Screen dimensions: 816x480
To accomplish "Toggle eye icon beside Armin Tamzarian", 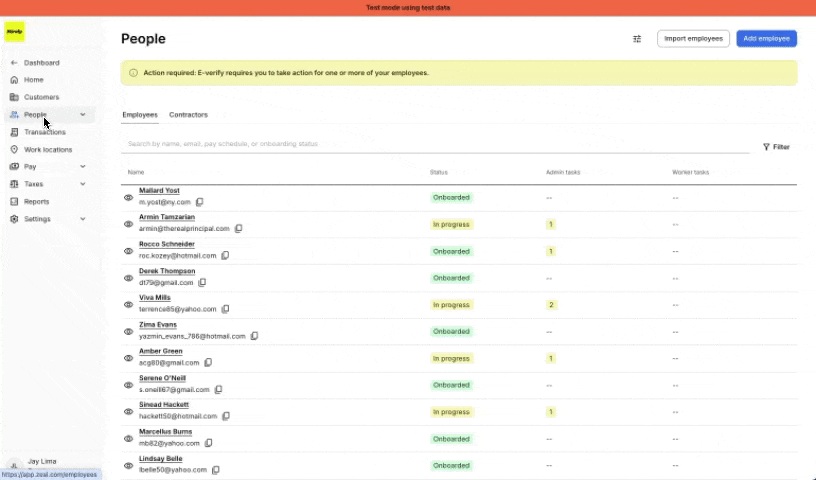I will pyautogui.click(x=129, y=224).
